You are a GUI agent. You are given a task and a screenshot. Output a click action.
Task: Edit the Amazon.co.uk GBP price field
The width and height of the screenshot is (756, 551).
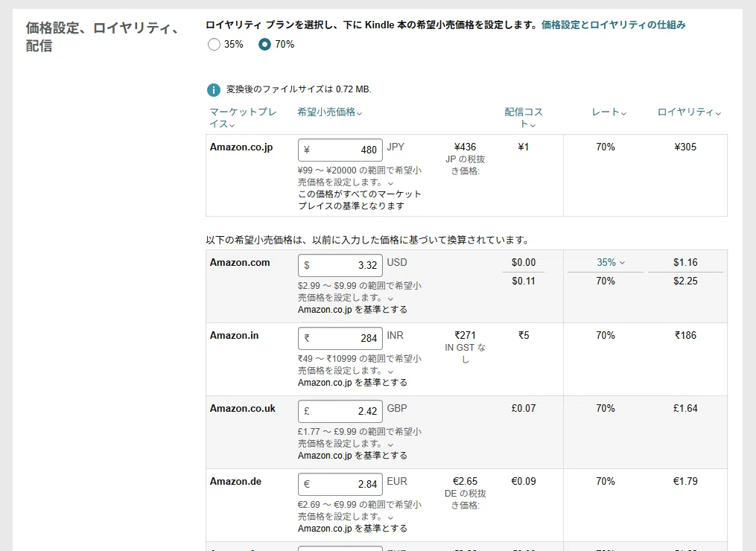[340, 411]
